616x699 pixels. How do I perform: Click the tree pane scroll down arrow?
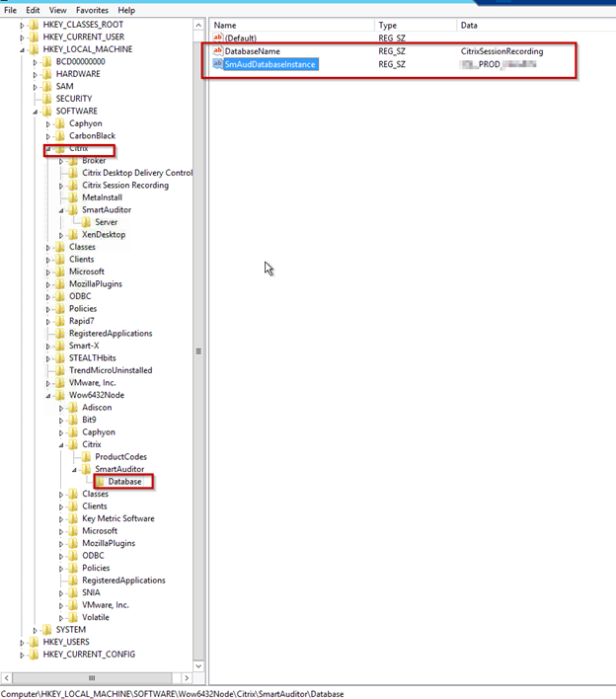[x=198, y=666]
